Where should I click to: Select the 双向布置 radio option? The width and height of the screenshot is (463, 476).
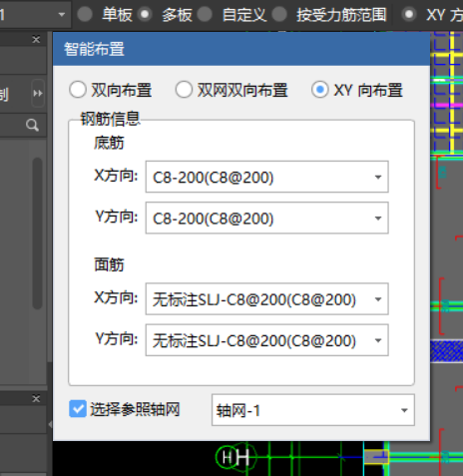click(78, 90)
